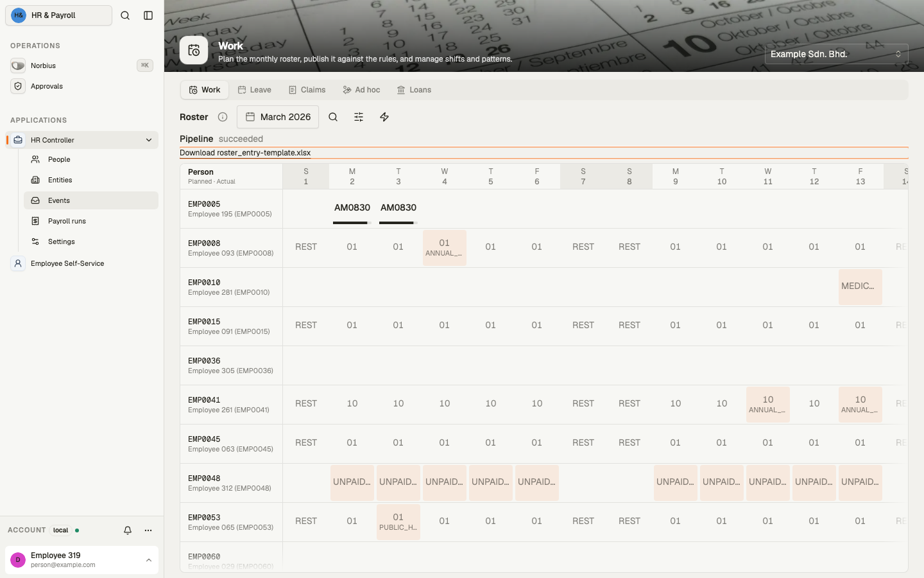Click the HR & Payroll avatar icon
This screenshot has width=924, height=578.
pyautogui.click(x=19, y=15)
